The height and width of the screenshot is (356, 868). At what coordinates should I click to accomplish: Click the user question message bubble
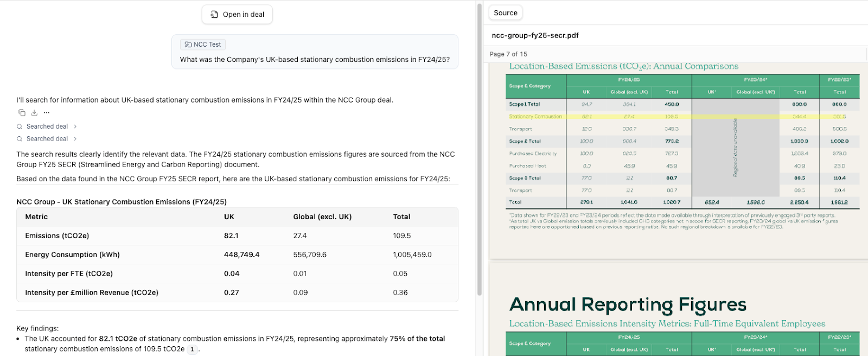pyautogui.click(x=315, y=52)
